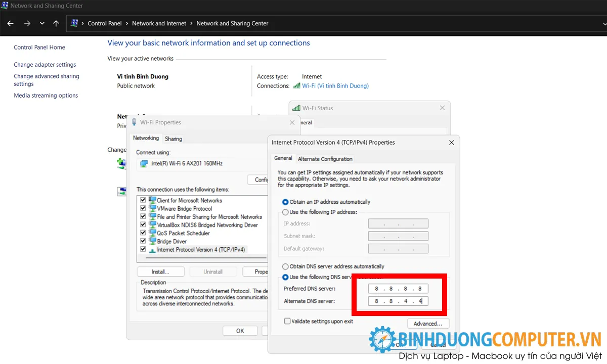Select Use the following IP address option
Screen dimensions: 607x364
click(285, 212)
